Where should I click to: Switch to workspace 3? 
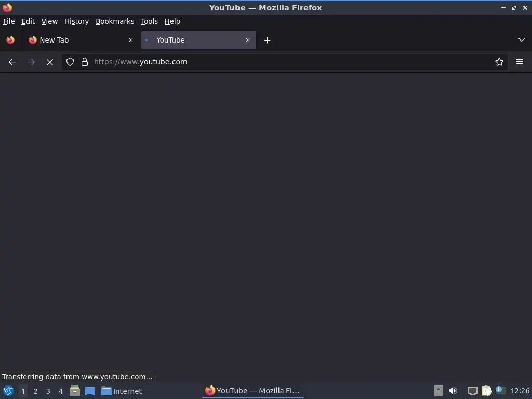(x=48, y=391)
